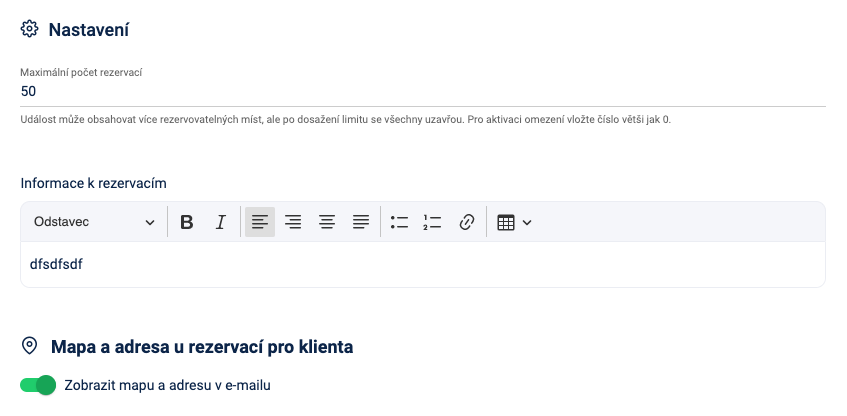Click the insert table icon
Image resolution: width=847 pixels, height=416 pixels.
point(506,222)
